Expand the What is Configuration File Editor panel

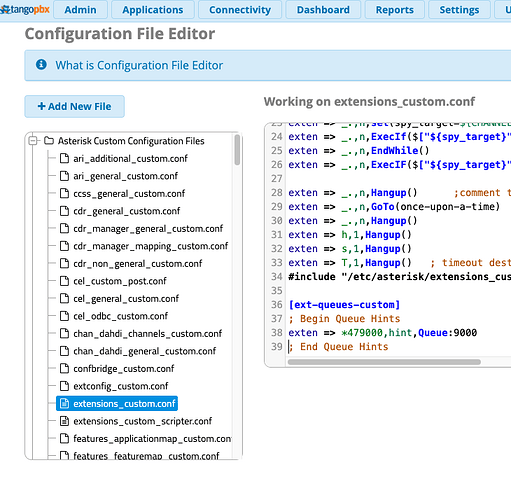point(139,65)
